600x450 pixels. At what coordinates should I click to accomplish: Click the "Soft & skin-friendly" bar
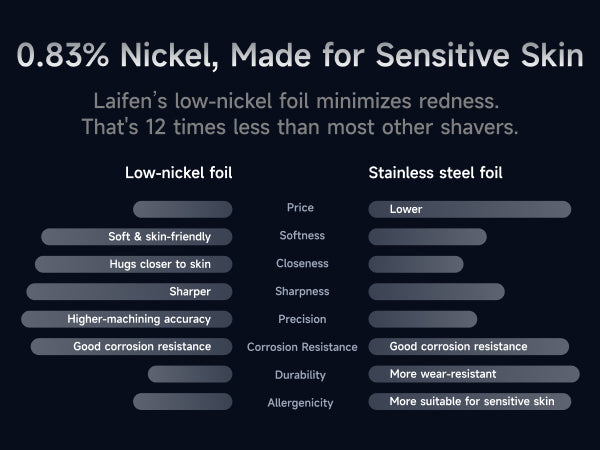(137, 237)
